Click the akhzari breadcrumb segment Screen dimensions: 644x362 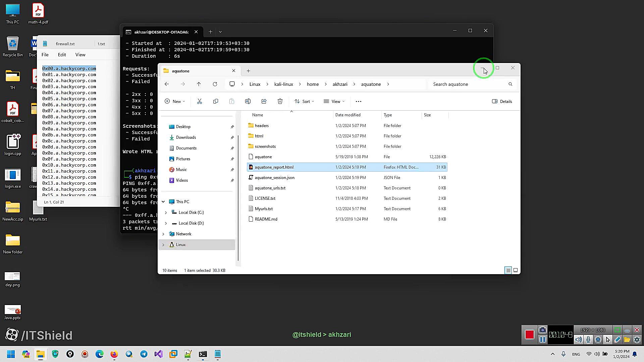[x=340, y=84]
